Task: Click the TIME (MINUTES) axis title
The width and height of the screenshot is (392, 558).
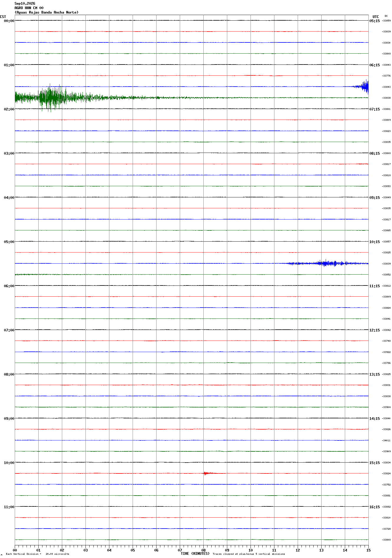Action: (x=195, y=554)
